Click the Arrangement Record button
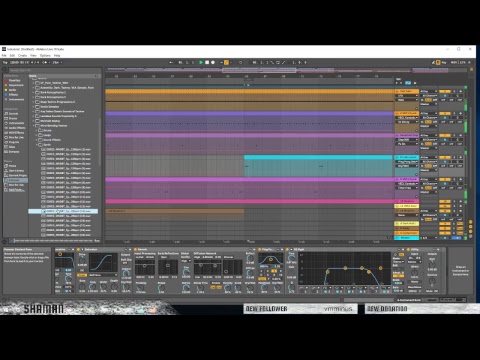Viewport: 480px width, 360px height. [213, 62]
